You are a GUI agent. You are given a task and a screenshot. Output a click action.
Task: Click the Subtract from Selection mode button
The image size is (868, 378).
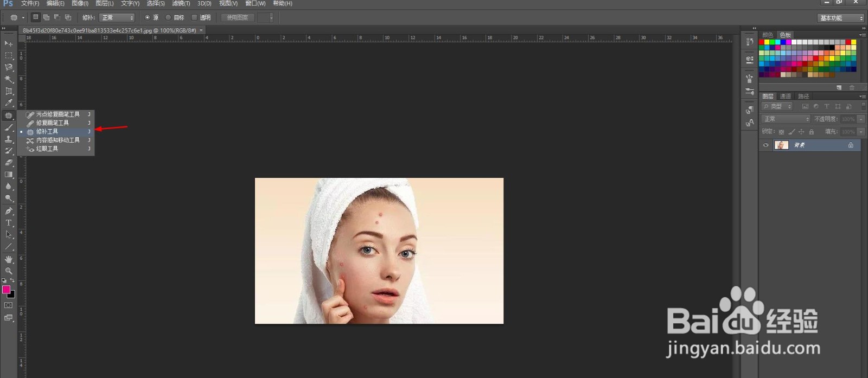tap(57, 17)
